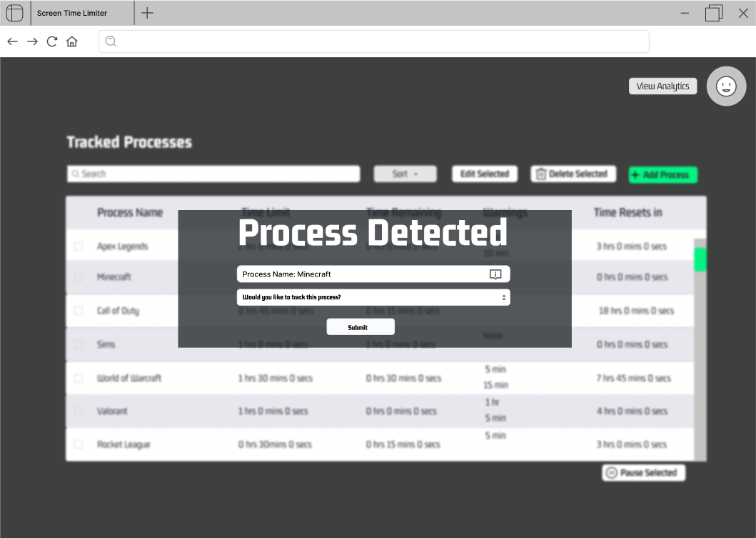
Task: Click the Delete Selected button
Action: tap(573, 174)
